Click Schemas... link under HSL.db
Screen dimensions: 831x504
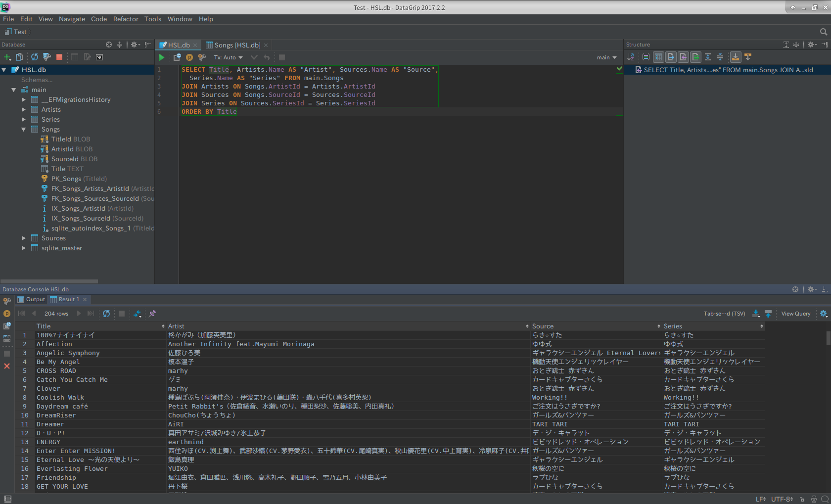37,80
